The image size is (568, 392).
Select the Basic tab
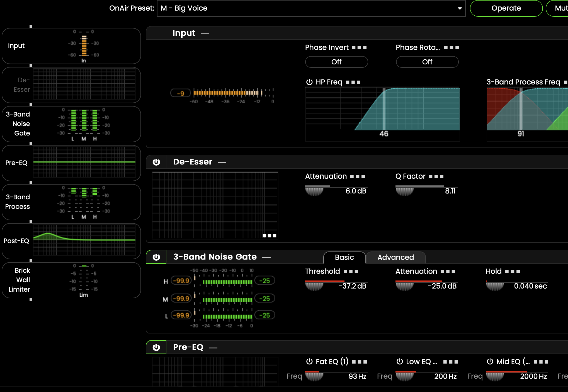coord(344,257)
